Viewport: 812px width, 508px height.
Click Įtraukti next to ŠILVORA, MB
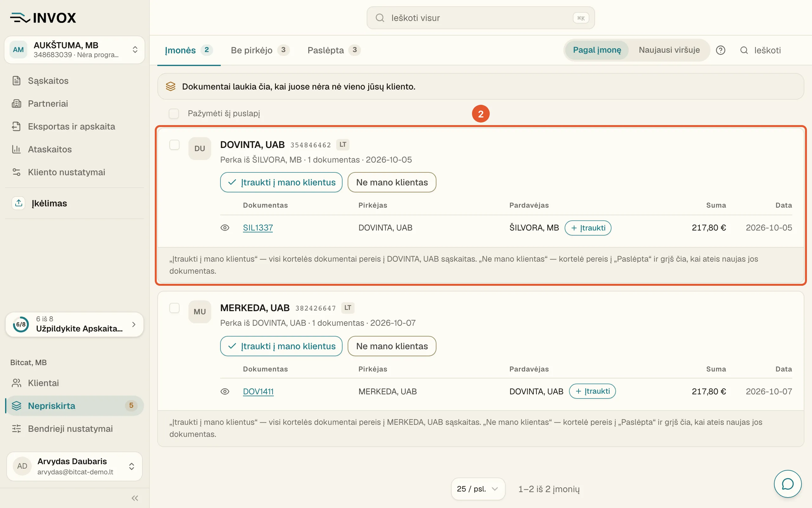(x=588, y=228)
